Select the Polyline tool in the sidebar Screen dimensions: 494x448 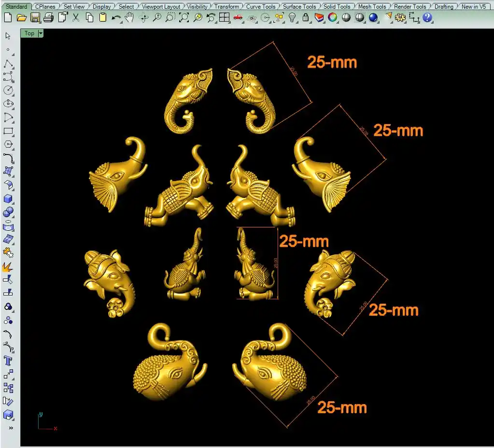click(x=8, y=64)
